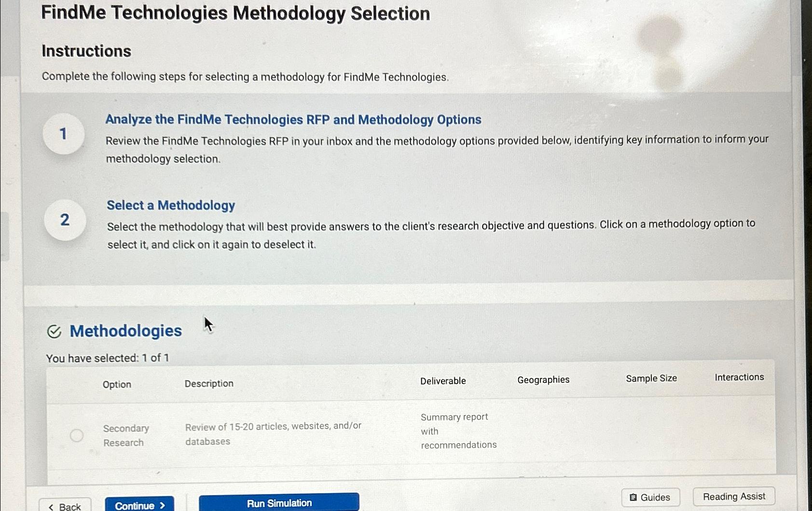Click the Description column header cell
The height and width of the screenshot is (511, 812).
[208, 383]
